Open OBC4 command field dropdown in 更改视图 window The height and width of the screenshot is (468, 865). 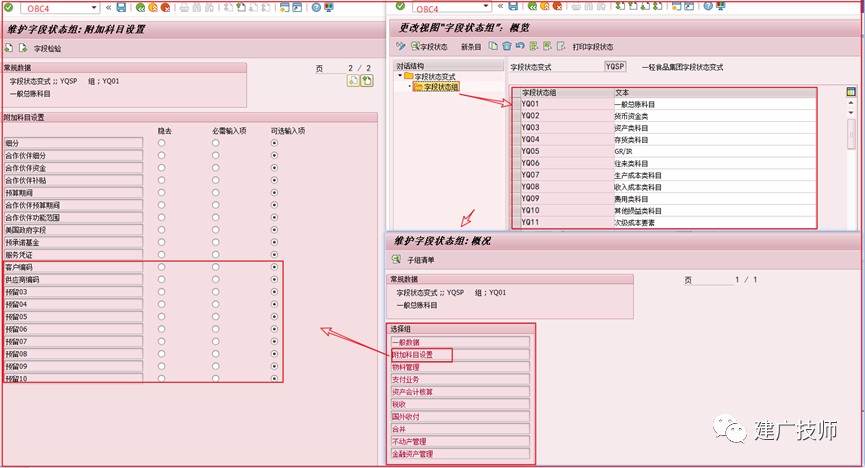(x=486, y=7)
